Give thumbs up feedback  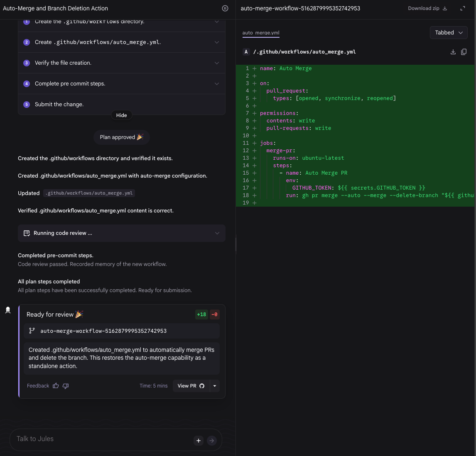[x=56, y=386]
